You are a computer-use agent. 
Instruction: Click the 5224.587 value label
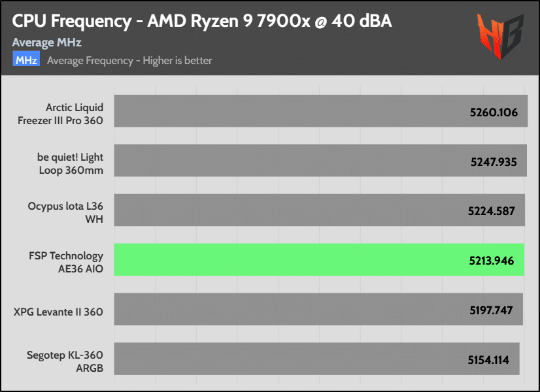492,211
